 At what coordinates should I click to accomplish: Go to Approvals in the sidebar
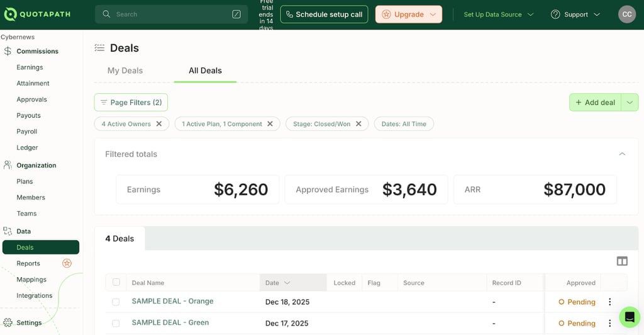[31, 99]
